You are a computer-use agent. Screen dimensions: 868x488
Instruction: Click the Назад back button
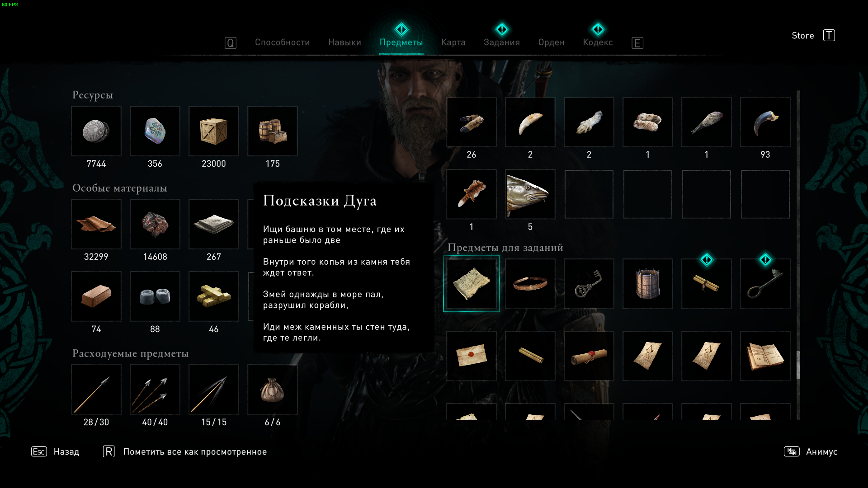[55, 452]
